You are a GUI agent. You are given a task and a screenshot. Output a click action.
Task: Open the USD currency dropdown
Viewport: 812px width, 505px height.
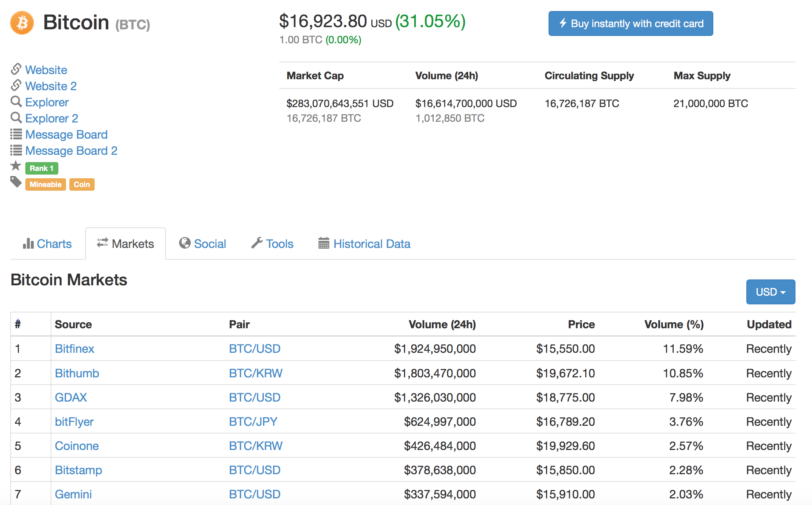[x=771, y=292]
